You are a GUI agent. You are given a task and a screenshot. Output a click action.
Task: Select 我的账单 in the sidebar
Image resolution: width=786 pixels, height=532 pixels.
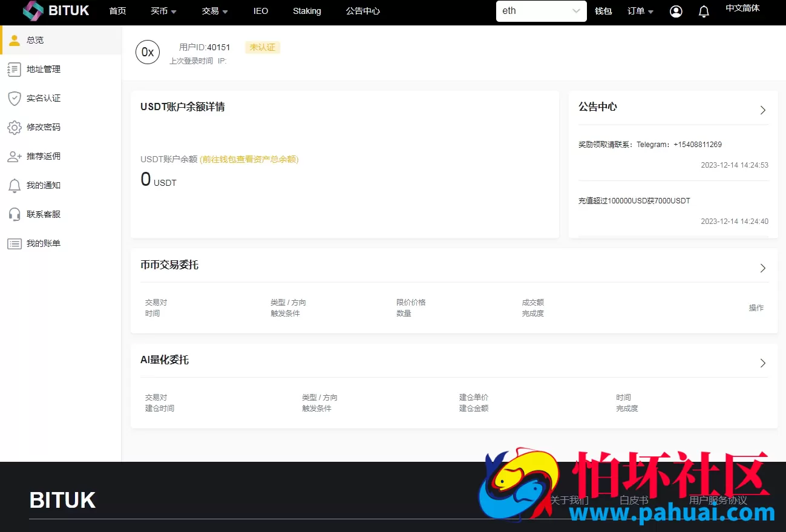pos(61,243)
